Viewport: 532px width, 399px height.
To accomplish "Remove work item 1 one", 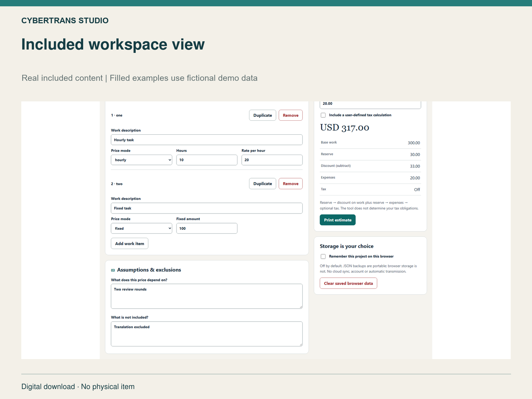I will (291, 115).
